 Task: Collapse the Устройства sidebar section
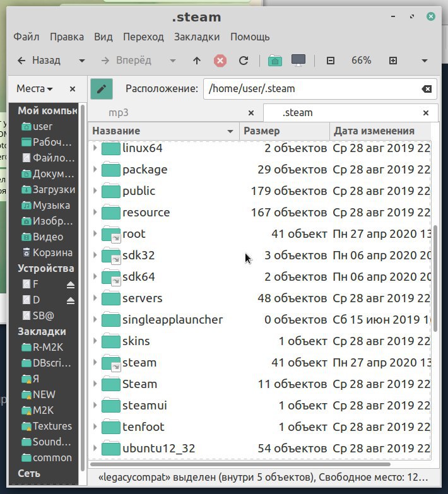tap(45, 268)
